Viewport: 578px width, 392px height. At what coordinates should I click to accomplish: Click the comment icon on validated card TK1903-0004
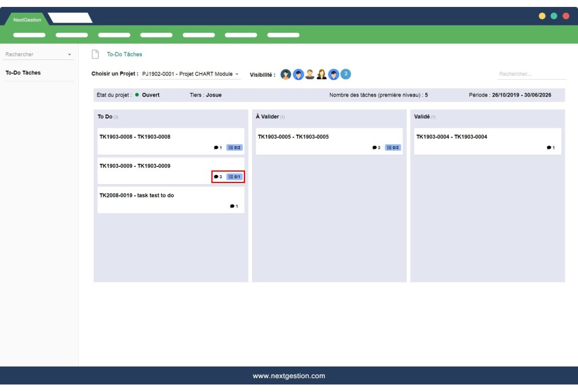(x=550, y=147)
